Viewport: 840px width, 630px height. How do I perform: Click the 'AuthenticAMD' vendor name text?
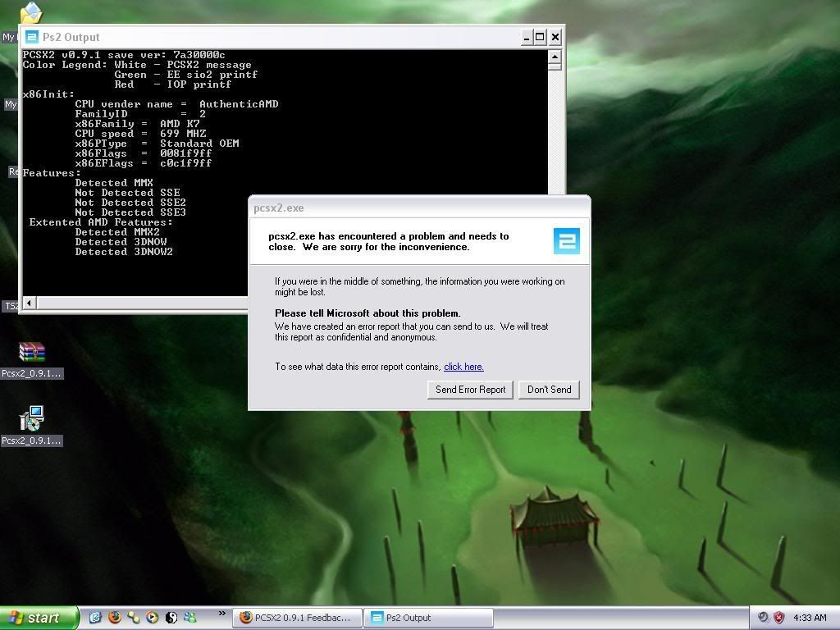pos(239,104)
